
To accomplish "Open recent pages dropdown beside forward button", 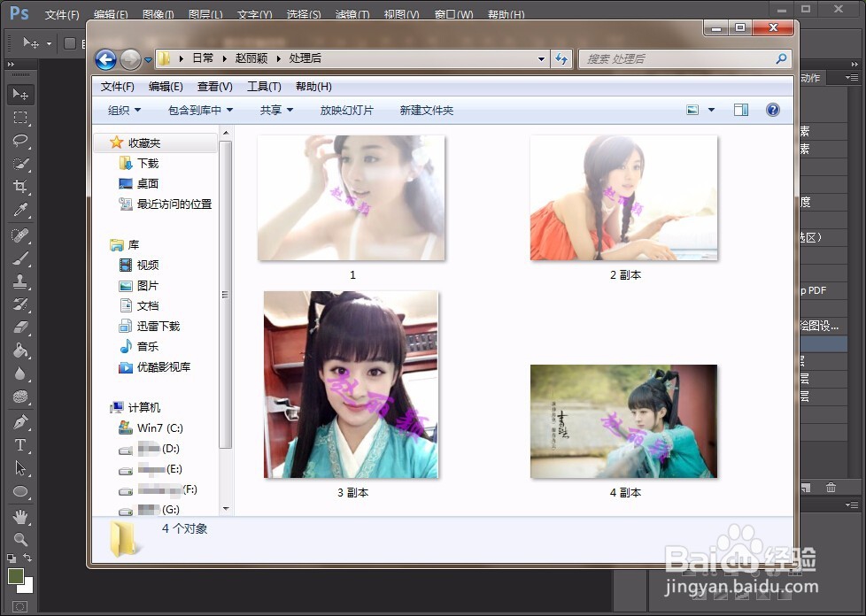I will pos(148,59).
